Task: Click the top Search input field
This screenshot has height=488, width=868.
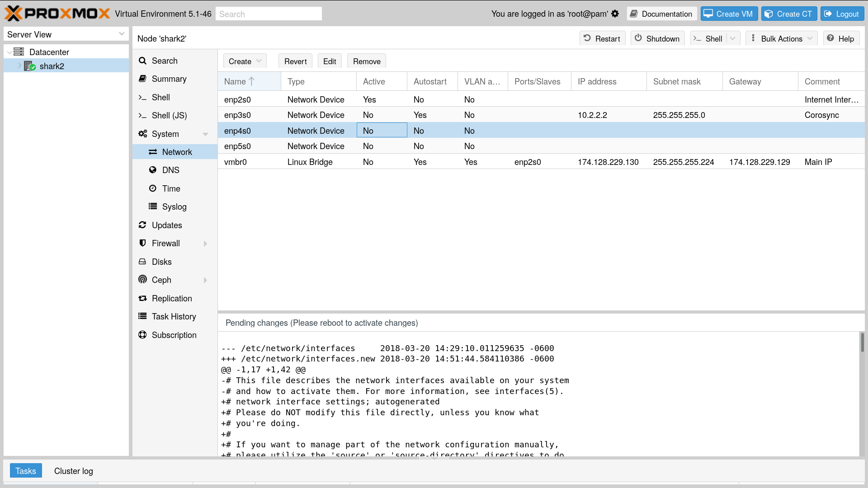Action: click(x=269, y=14)
